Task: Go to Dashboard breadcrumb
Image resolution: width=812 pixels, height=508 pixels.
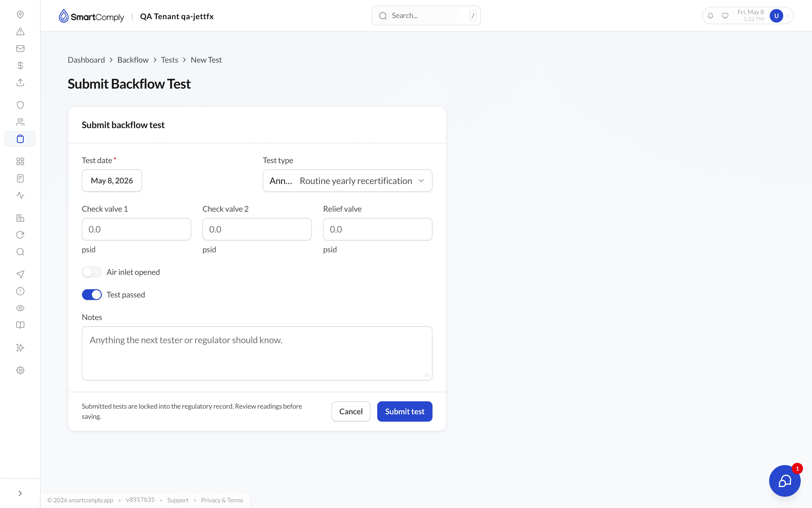Action: 86,60
